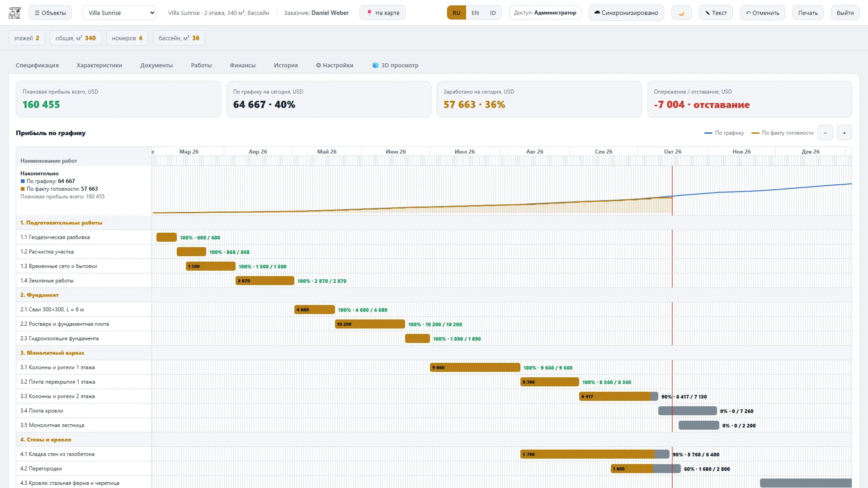
Task: Click the По графику legend item
Action: (x=724, y=133)
